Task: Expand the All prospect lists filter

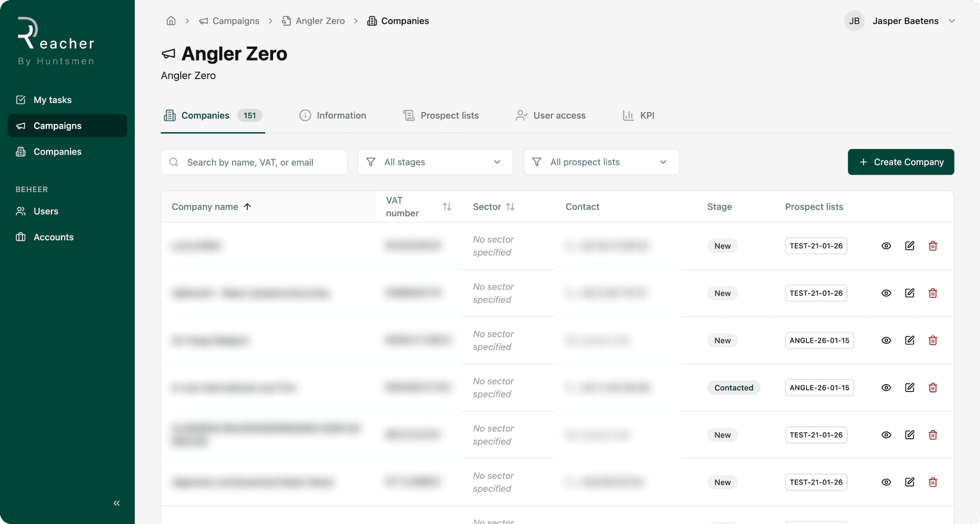Action: 601,162
